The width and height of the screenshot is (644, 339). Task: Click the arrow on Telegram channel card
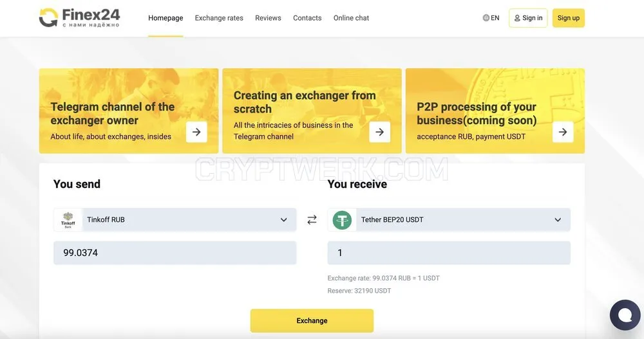point(196,132)
